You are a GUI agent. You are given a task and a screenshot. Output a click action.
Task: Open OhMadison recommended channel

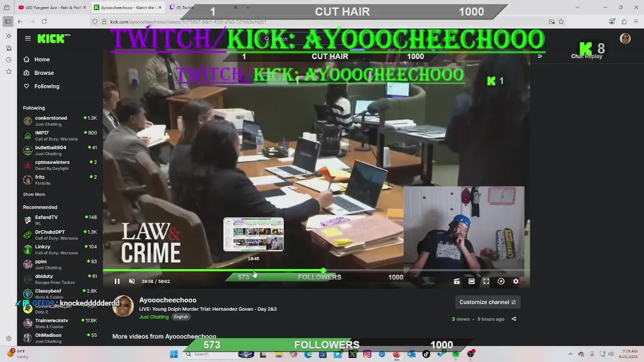click(x=59, y=338)
